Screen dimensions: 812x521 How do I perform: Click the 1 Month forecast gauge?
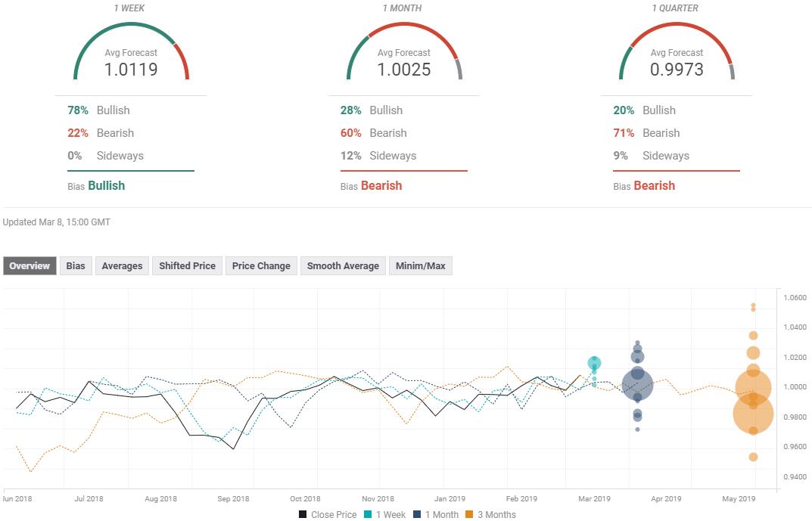pos(404,53)
